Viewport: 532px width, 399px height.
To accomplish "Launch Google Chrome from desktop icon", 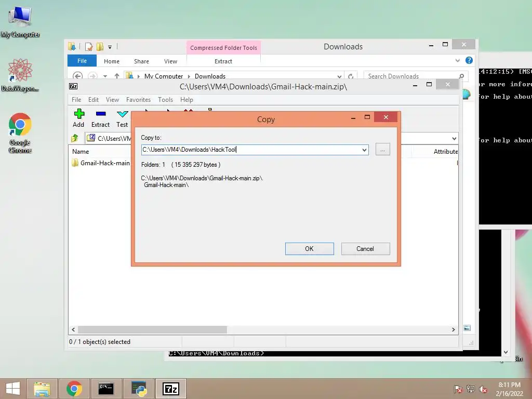I will tap(20, 132).
